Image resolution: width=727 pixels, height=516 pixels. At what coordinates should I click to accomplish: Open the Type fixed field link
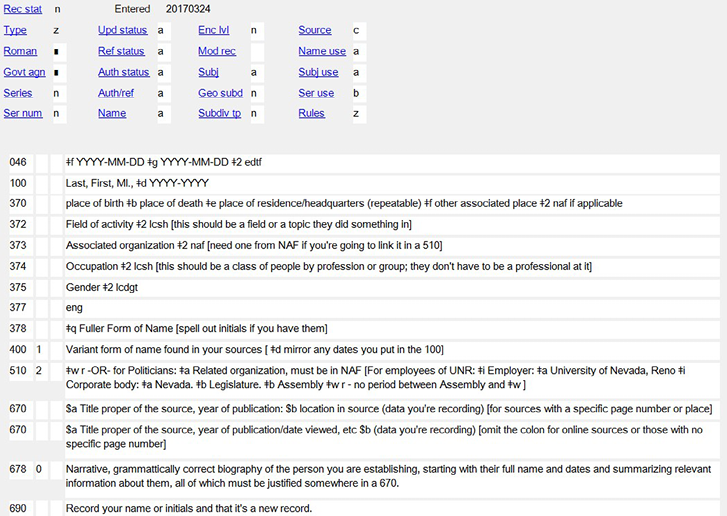pos(15,31)
